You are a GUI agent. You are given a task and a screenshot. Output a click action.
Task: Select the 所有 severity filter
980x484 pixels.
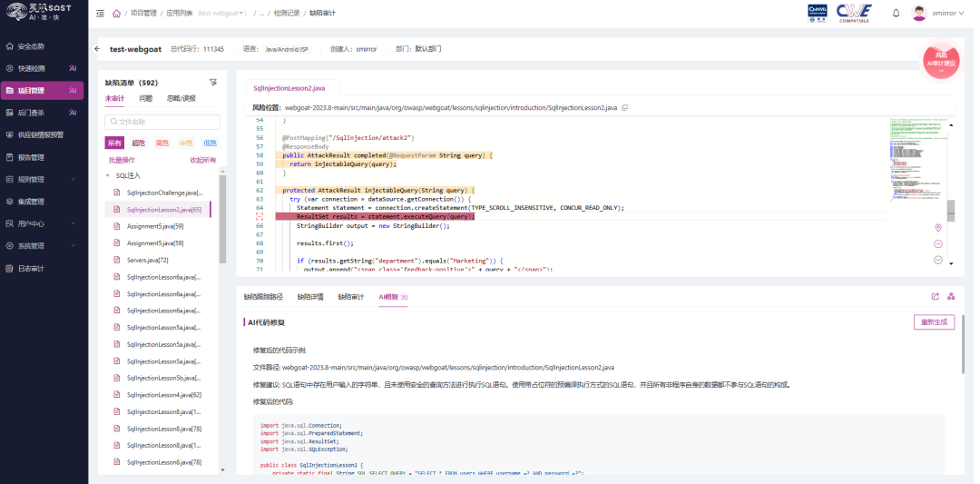114,143
